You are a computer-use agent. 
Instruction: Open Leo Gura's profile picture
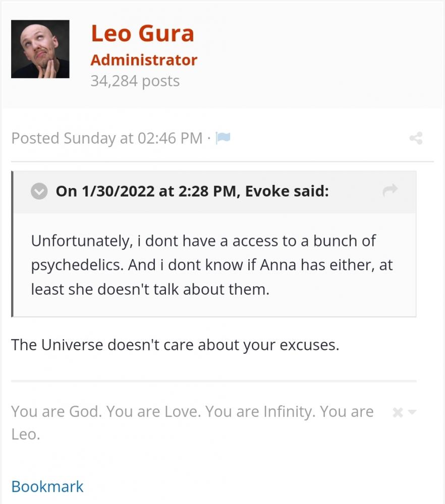click(40, 49)
